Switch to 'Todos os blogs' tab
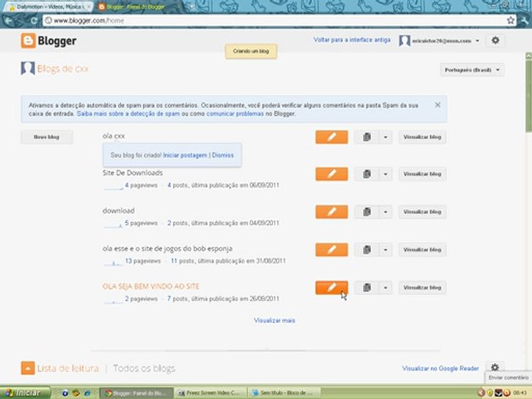 coord(144,368)
